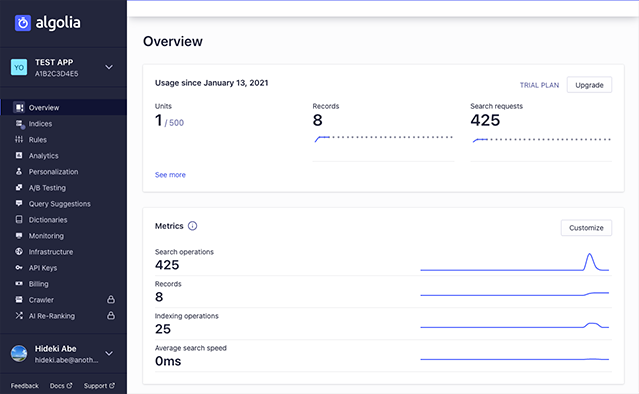
Task: Click the API Keys key icon
Action: [x=19, y=268]
